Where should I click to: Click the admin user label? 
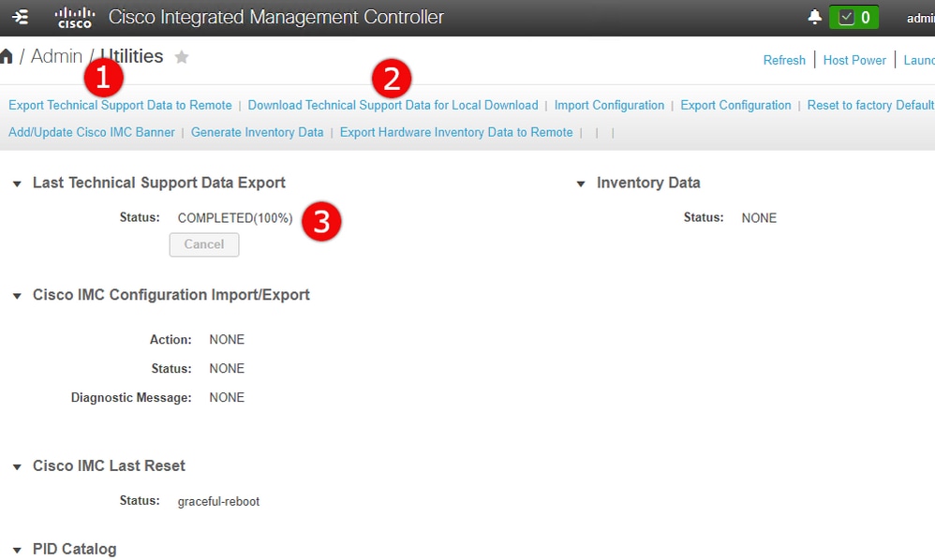click(x=921, y=18)
